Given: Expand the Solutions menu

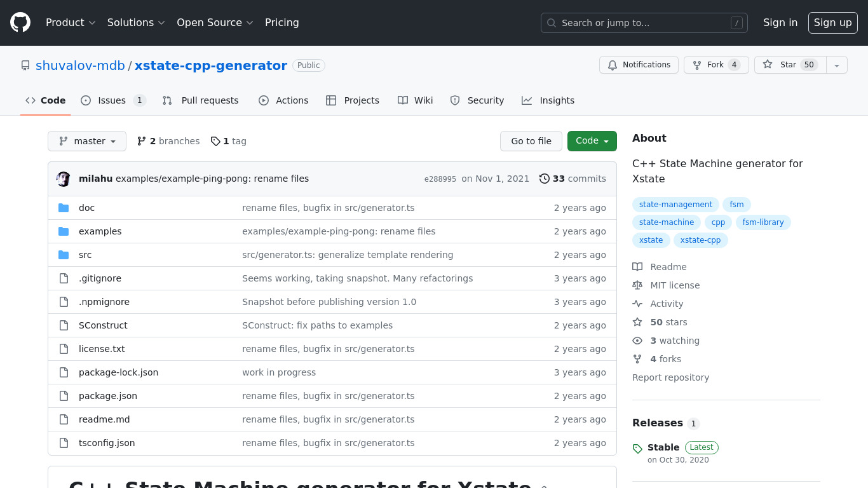Looking at the screenshot, I should (136, 23).
